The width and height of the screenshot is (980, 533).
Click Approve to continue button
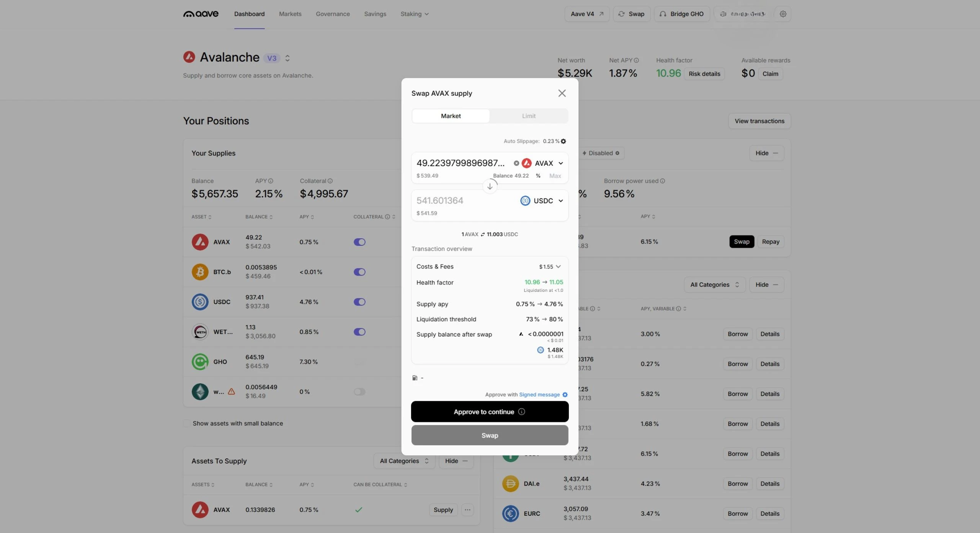[490, 412]
